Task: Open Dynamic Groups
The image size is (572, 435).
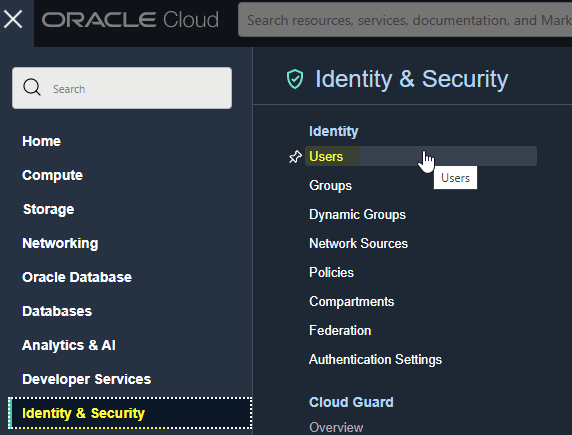Action: [357, 215]
